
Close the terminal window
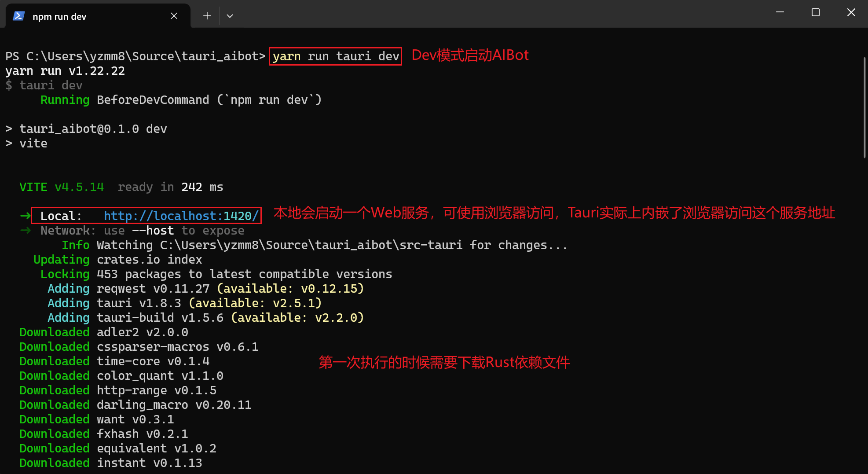point(851,12)
